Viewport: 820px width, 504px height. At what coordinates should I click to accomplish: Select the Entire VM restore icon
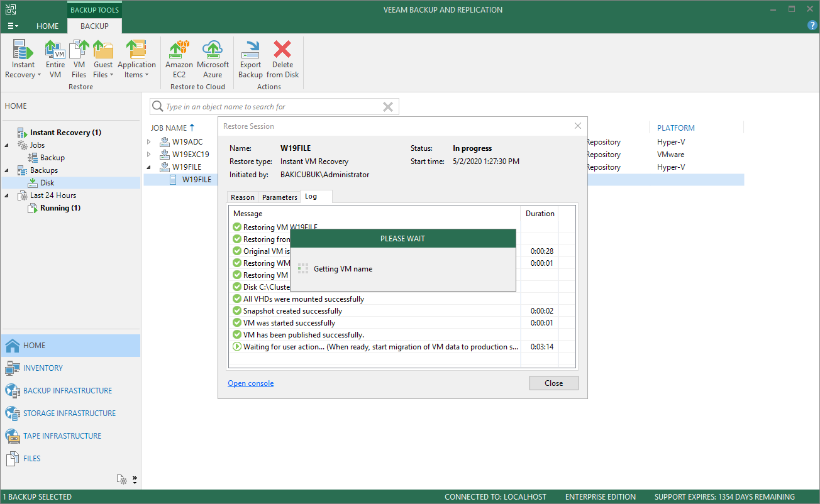[x=55, y=60]
